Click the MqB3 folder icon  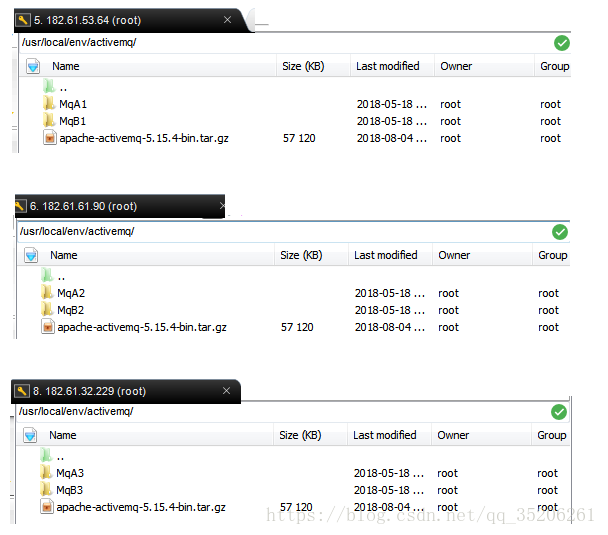coord(46,490)
